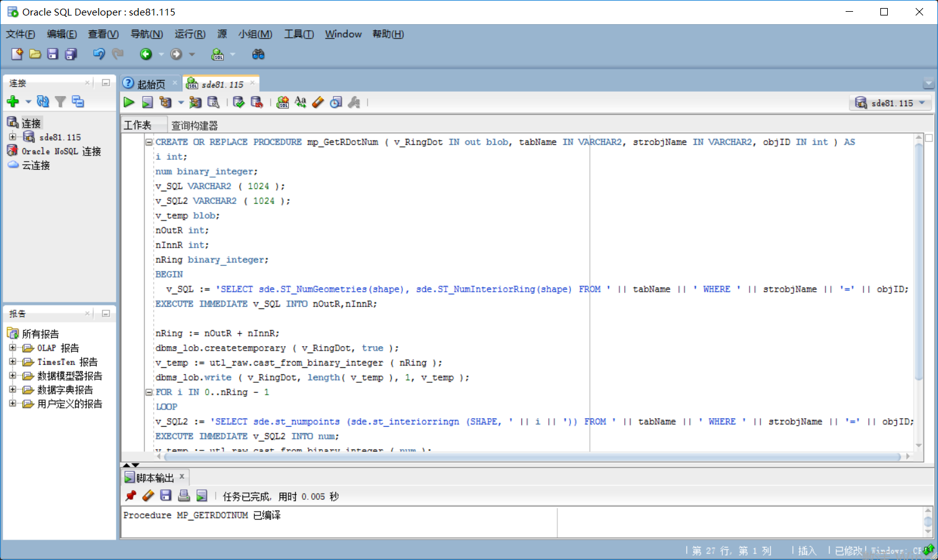
Task: Open SQL History with the clock icon
Action: (336, 102)
